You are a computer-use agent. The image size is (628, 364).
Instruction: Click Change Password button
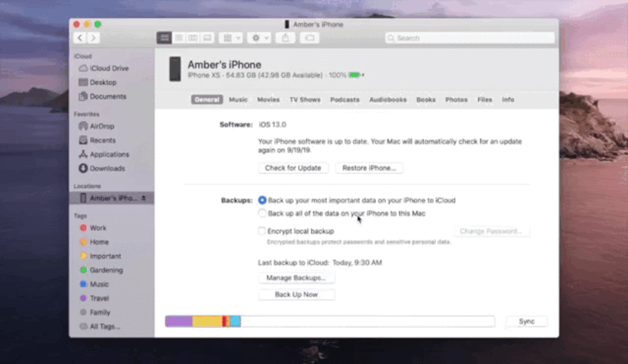tap(491, 231)
